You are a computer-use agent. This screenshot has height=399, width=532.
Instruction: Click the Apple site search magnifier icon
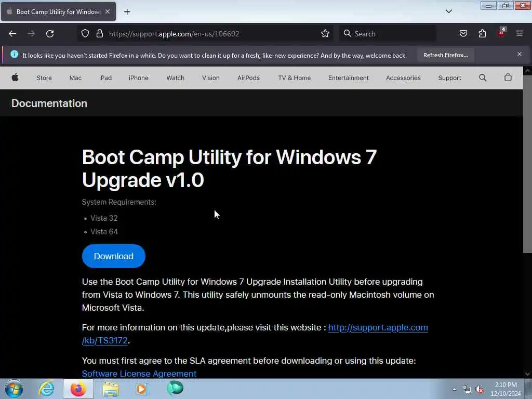483,78
